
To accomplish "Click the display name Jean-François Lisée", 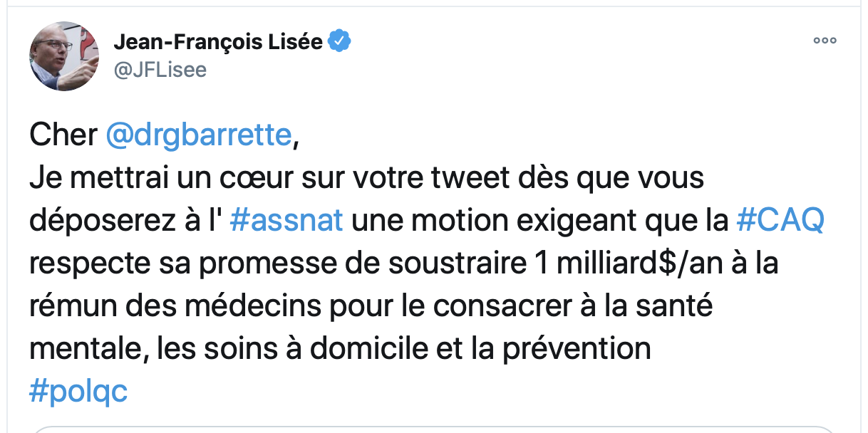I will point(218,43).
